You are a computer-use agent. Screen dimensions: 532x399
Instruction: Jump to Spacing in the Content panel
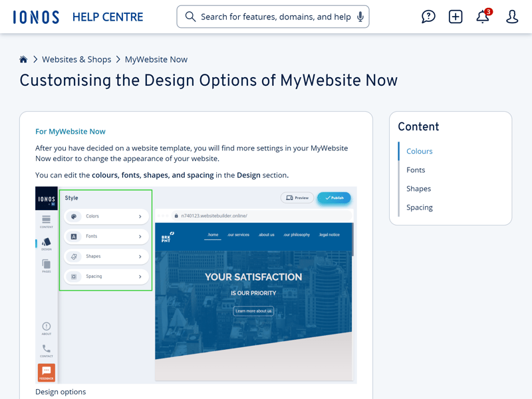pyautogui.click(x=420, y=207)
